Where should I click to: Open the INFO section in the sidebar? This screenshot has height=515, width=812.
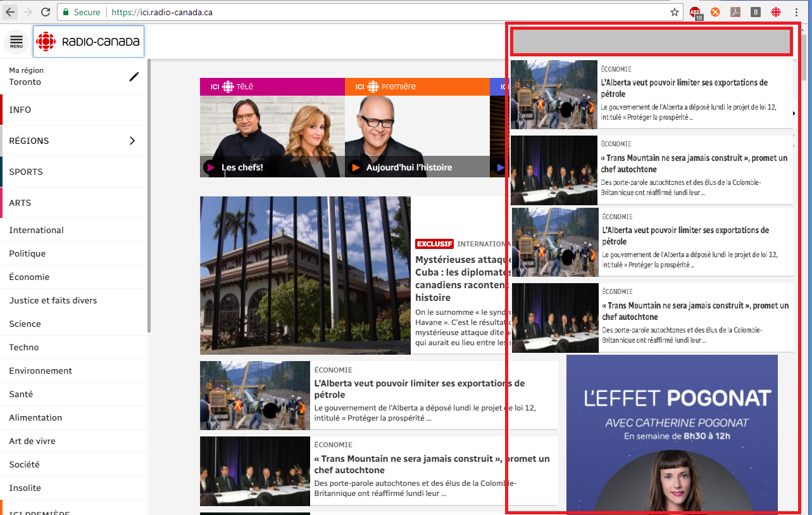point(20,110)
